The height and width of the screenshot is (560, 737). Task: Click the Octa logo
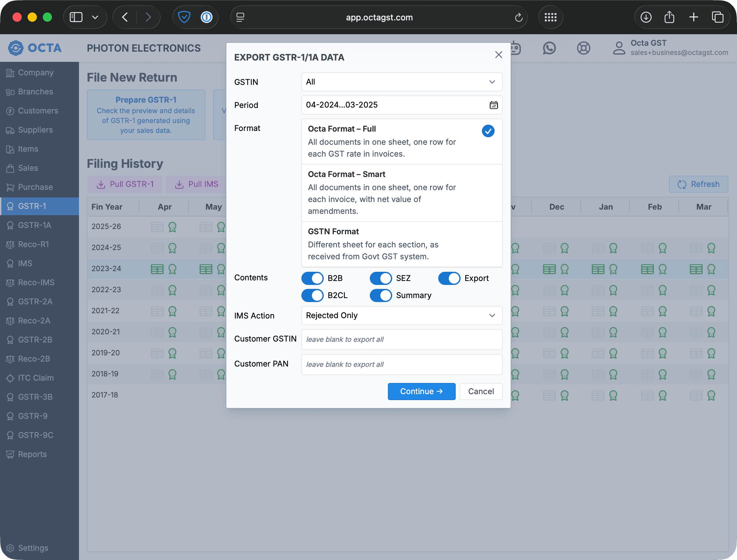coord(35,48)
